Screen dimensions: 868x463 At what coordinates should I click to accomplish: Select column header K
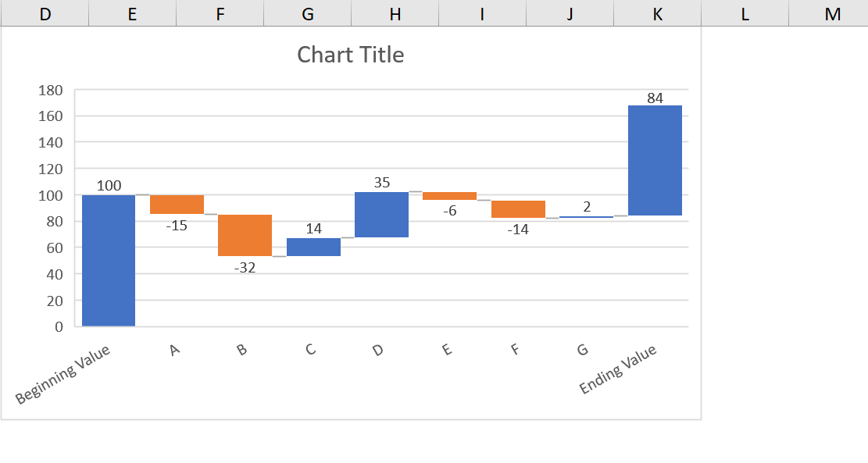(657, 13)
